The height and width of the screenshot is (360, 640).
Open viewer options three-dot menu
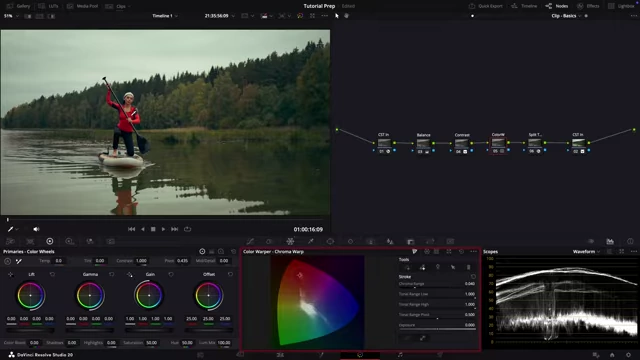324,16
